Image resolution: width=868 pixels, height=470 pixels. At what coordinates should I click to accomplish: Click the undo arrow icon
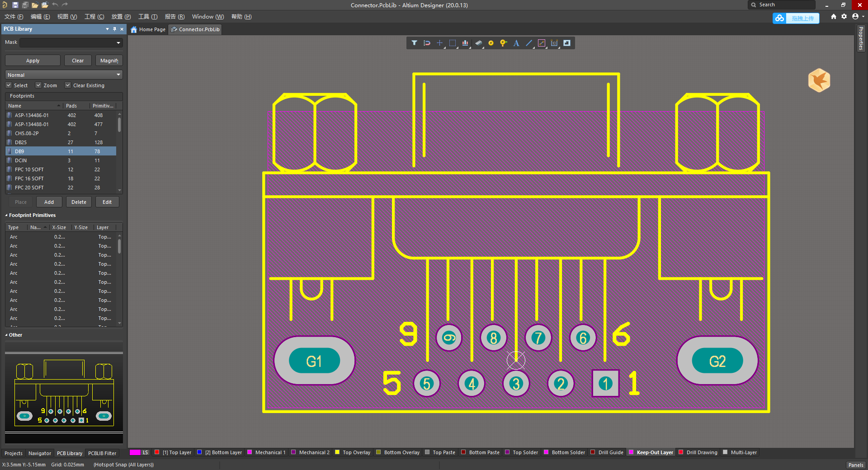tap(55, 5)
